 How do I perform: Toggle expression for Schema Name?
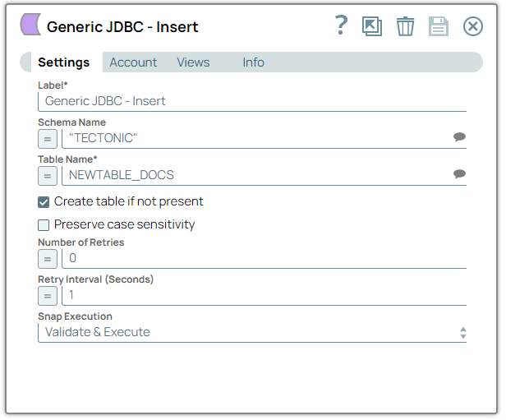pos(48,138)
